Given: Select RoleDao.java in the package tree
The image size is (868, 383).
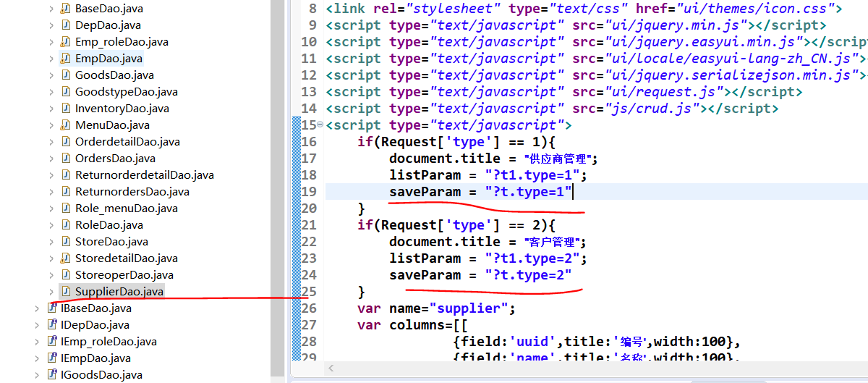Looking at the screenshot, I should tap(109, 225).
